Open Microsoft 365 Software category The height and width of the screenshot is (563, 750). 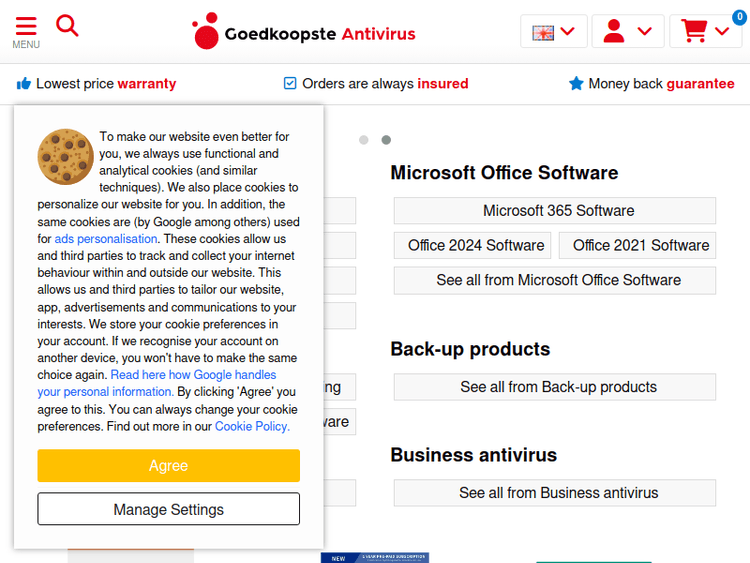tap(555, 210)
